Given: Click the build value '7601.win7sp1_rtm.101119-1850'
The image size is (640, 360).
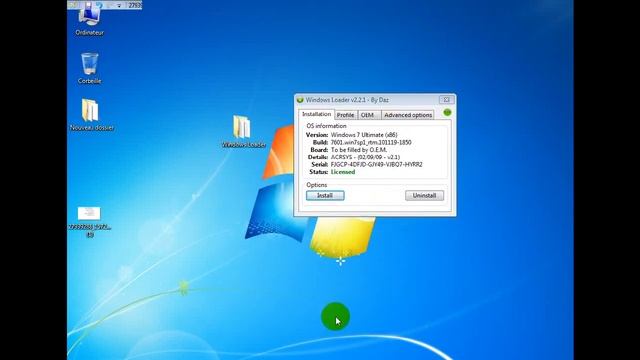Looking at the screenshot, I should (x=371, y=142).
